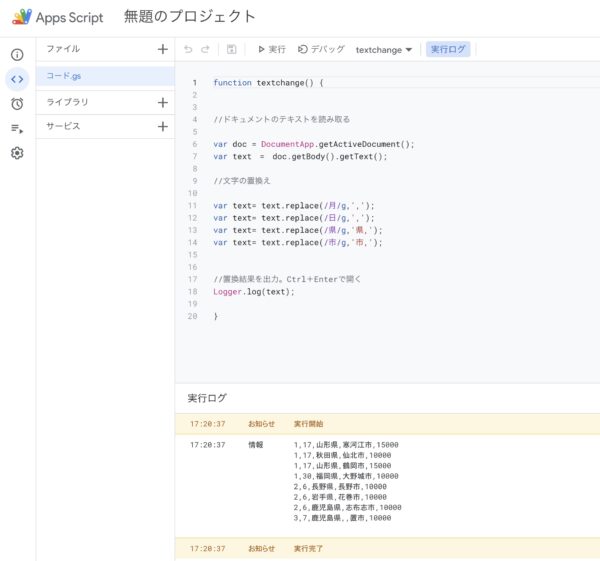Click the ファイル section header
600x561 pixels.
(63, 49)
